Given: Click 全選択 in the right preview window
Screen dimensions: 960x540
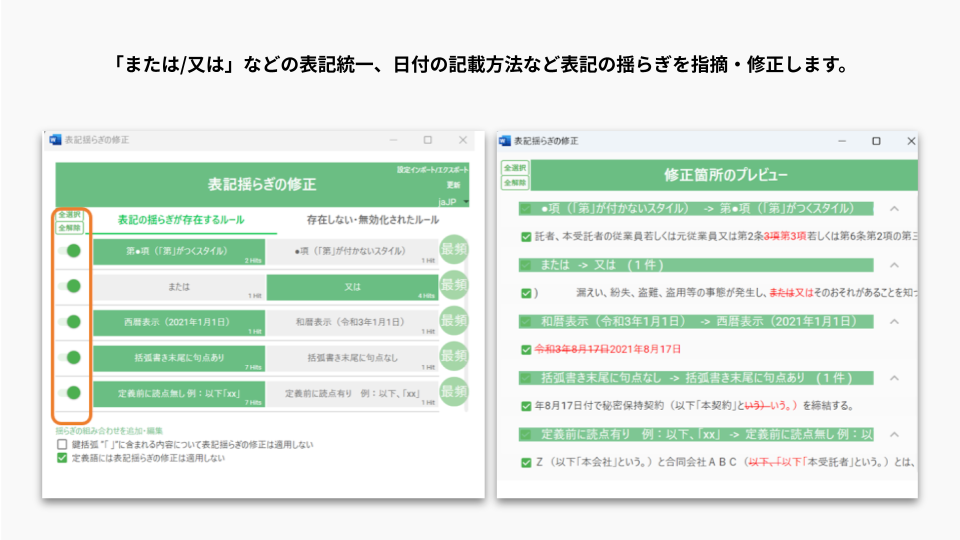Looking at the screenshot, I should click(x=515, y=168).
